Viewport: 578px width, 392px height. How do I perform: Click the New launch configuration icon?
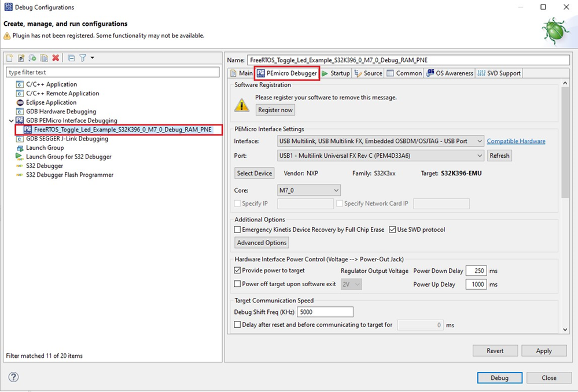pyautogui.click(x=10, y=58)
